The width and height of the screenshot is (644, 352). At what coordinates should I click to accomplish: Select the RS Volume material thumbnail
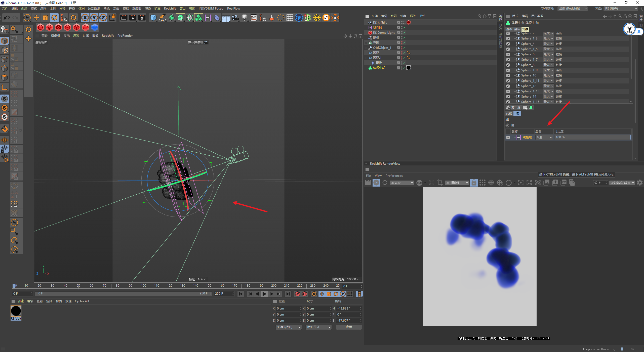tap(16, 311)
